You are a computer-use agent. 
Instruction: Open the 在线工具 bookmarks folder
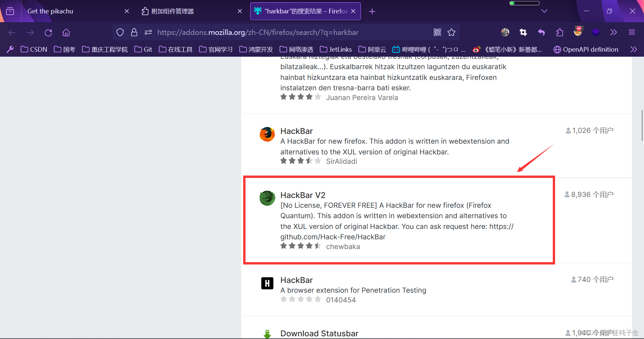click(x=176, y=49)
